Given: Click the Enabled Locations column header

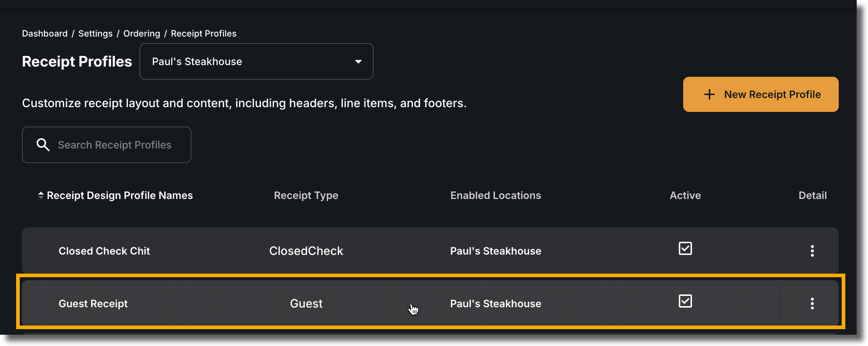Looking at the screenshot, I should (495, 195).
